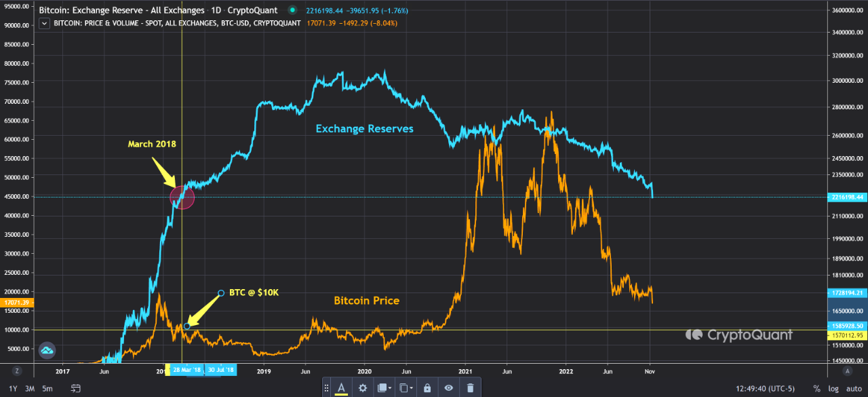
Task: Click the 28 Mar '18 date marker
Action: (187, 371)
